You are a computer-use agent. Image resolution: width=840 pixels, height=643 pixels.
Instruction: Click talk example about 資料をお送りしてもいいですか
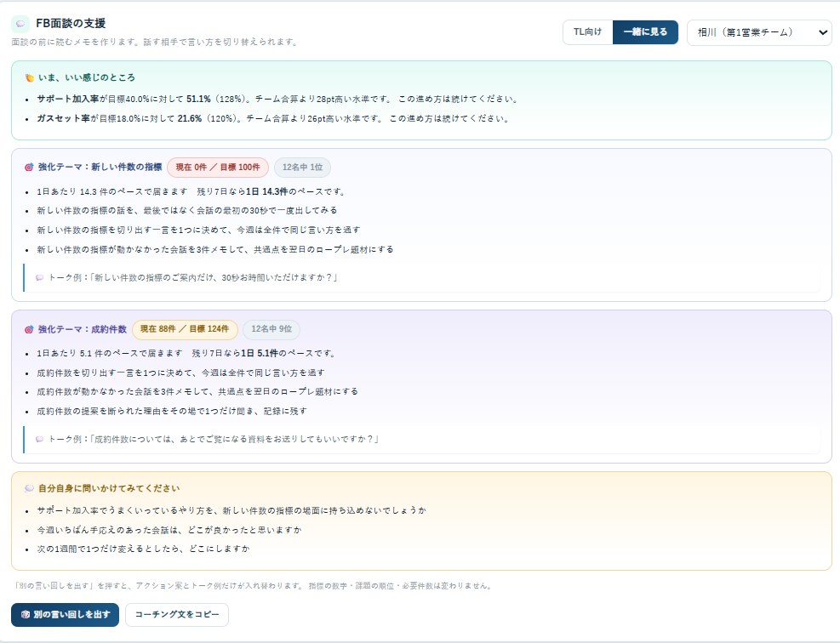coord(214,439)
